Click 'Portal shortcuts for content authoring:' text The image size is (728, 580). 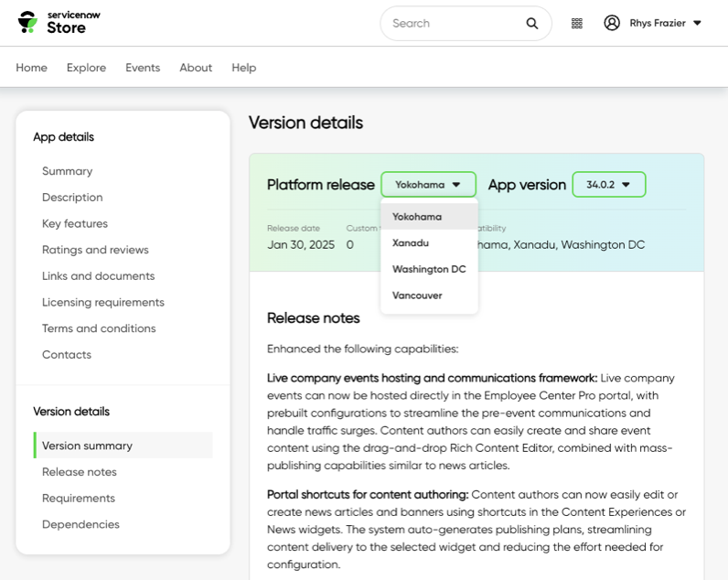pyautogui.click(x=368, y=495)
